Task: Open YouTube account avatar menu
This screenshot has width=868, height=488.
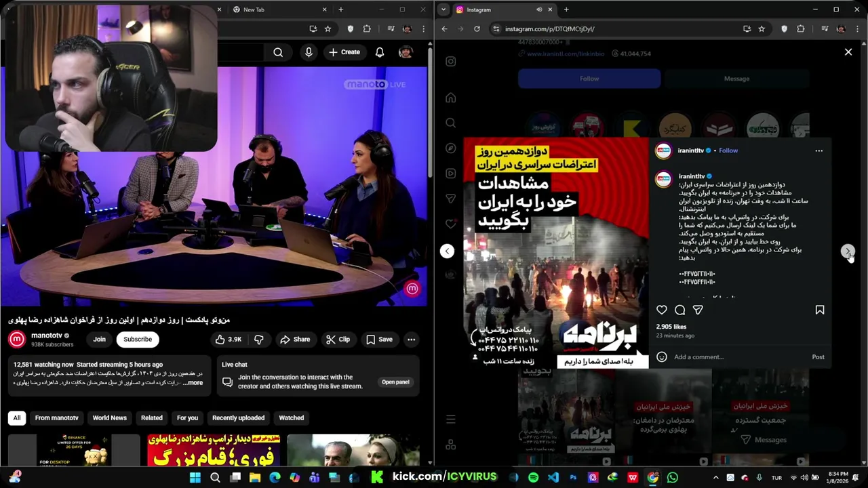Action: (406, 52)
